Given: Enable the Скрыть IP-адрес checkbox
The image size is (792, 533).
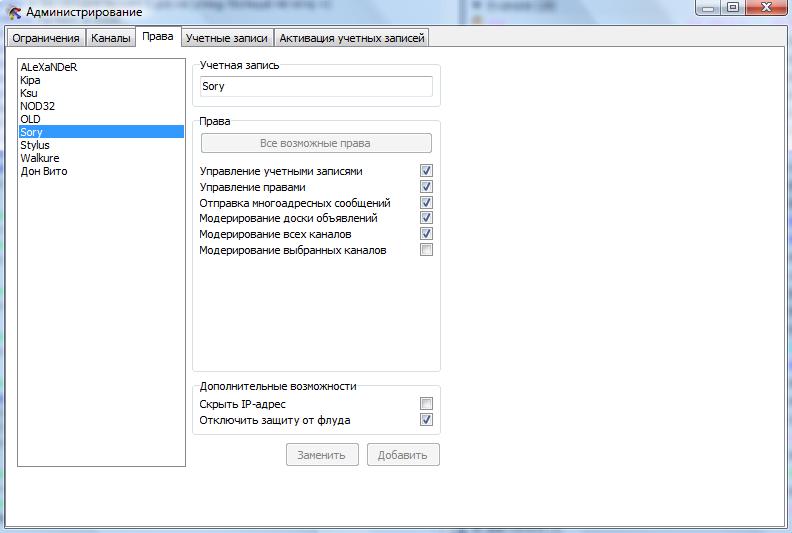Looking at the screenshot, I should pos(426,404).
